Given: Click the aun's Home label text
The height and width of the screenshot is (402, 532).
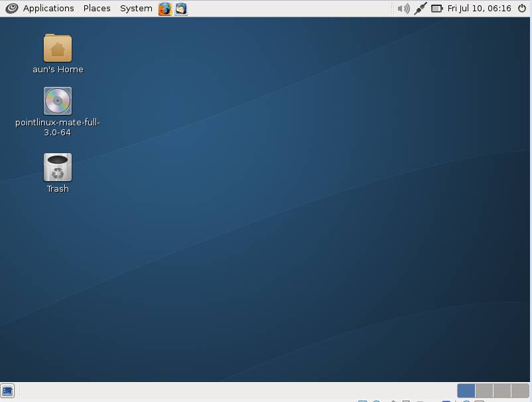Looking at the screenshot, I should (x=58, y=70).
